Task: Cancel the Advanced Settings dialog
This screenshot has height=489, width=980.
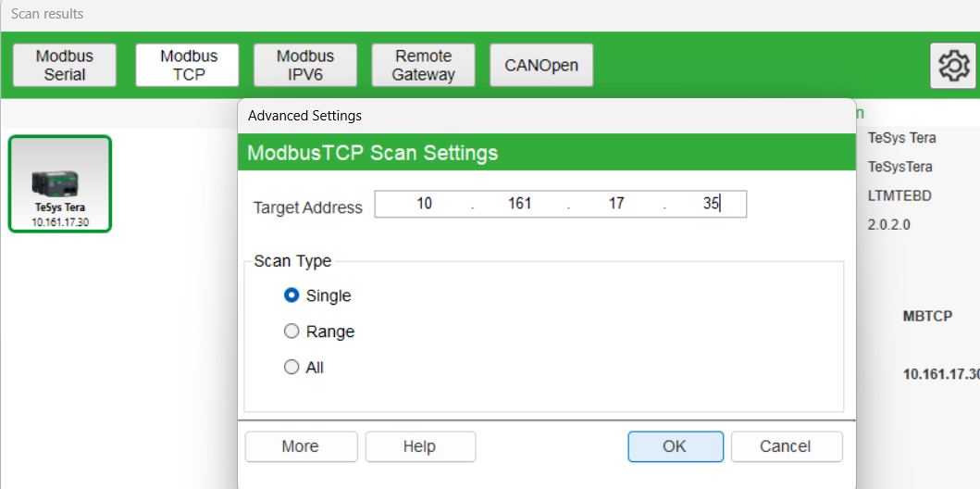Action: coord(787,446)
